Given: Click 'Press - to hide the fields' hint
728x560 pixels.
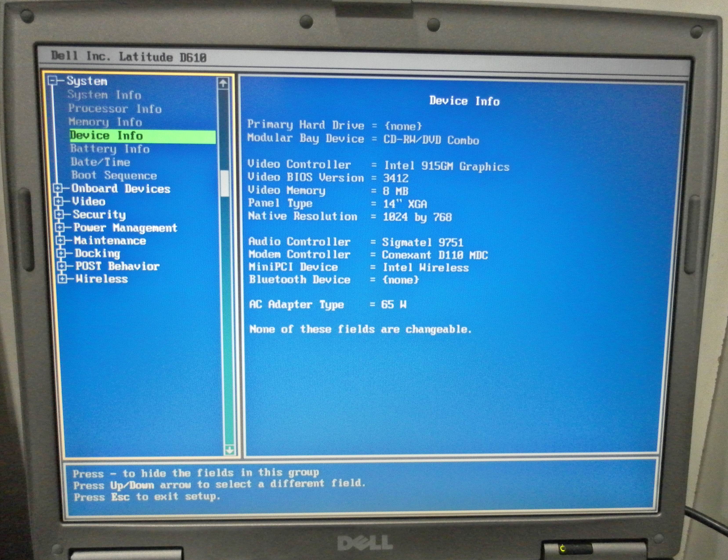Looking at the screenshot, I should click(196, 473).
